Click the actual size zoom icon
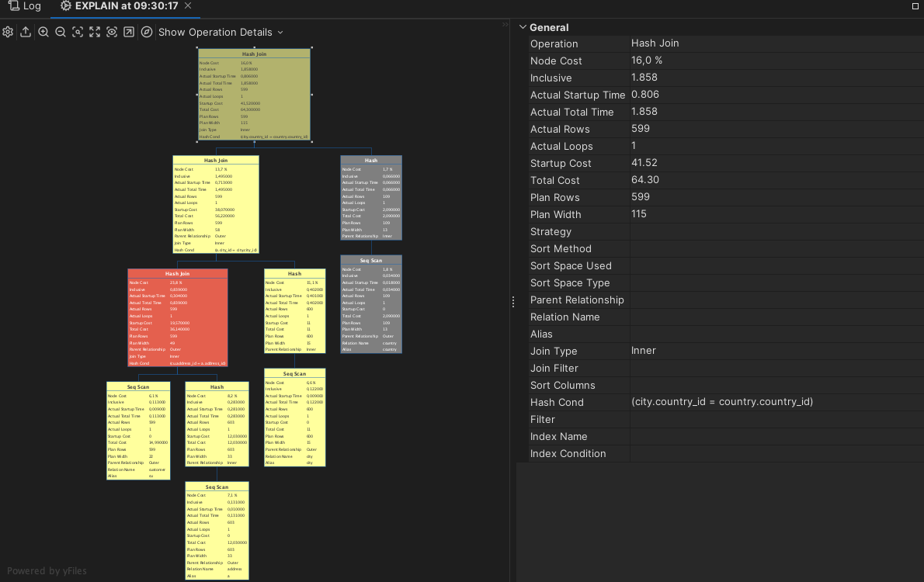 pos(78,32)
